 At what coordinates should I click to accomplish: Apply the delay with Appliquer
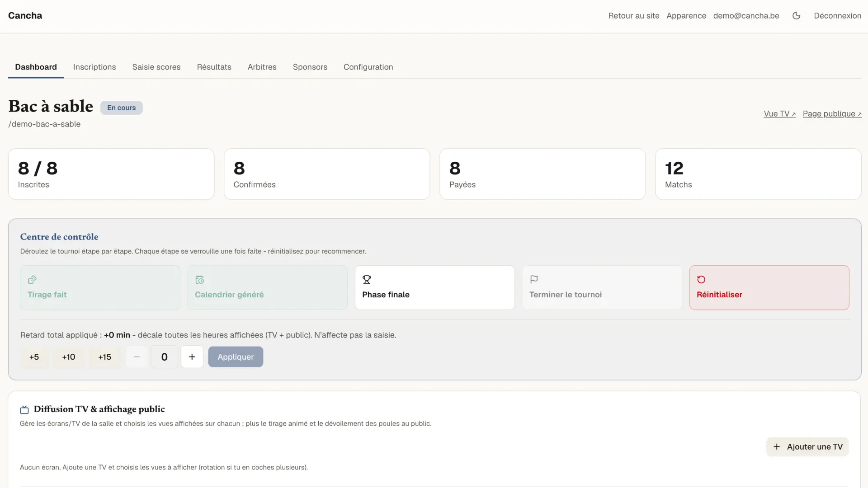point(236,357)
